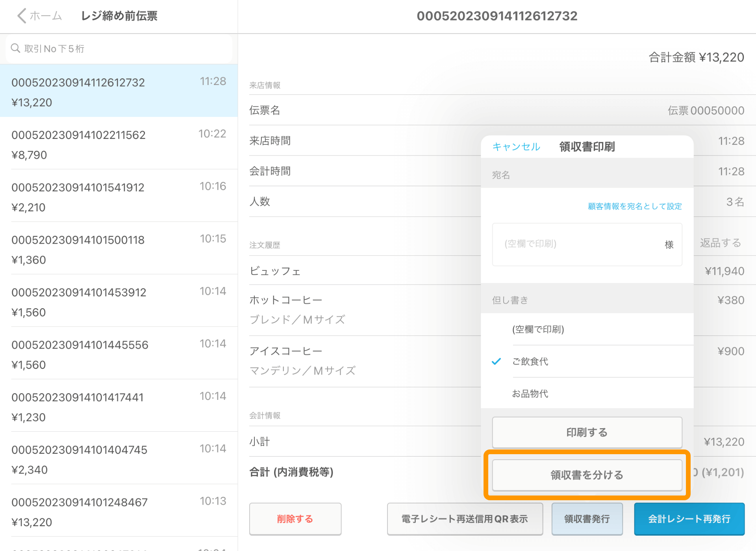Cancel the 領収書印刷 dialog with キャンセル
Image resolution: width=756 pixels, height=551 pixels.
(516, 147)
